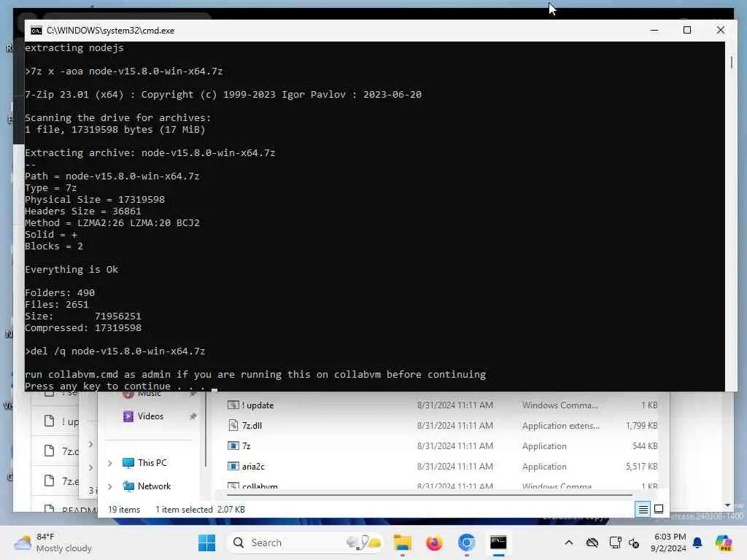The image size is (747, 560).
Task: Maximize the cmd.exe window
Action: pos(687,31)
